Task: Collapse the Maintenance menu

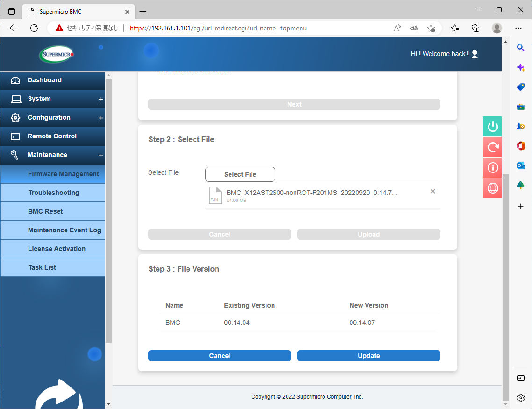Action: coord(101,155)
